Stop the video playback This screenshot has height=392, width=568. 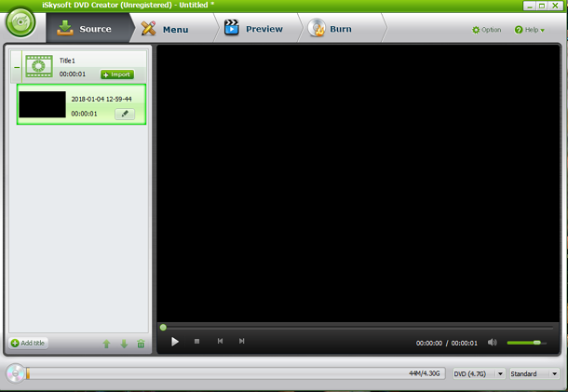[196, 342]
